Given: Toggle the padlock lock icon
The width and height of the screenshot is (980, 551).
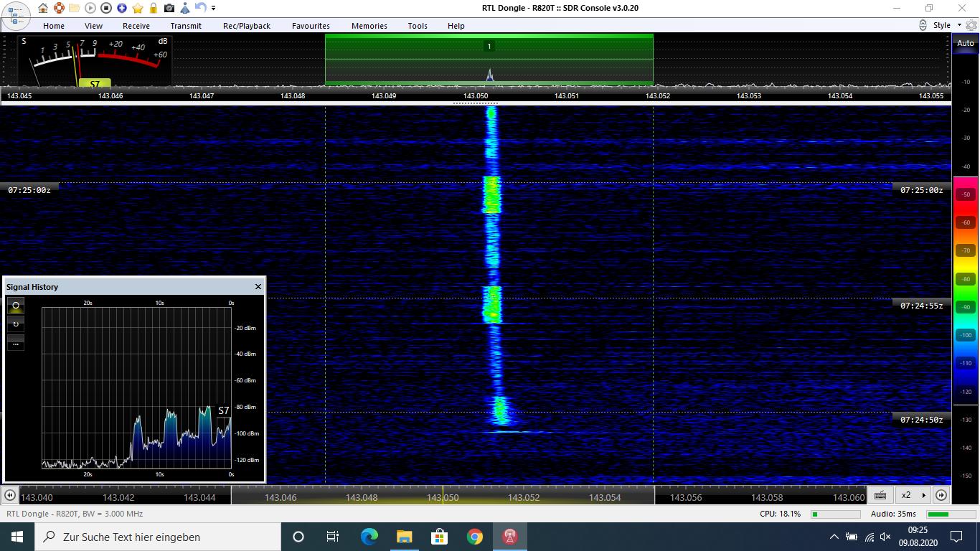Looking at the screenshot, I should click(154, 8).
